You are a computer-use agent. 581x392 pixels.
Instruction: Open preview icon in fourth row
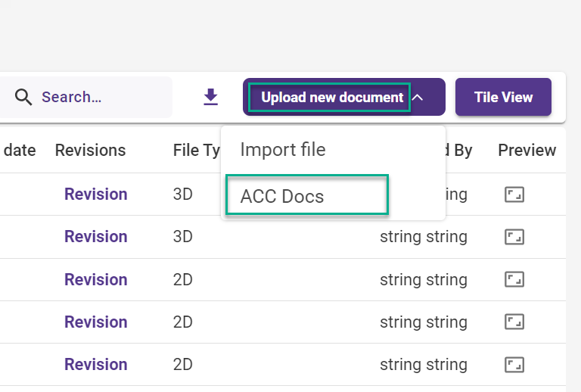(x=514, y=322)
